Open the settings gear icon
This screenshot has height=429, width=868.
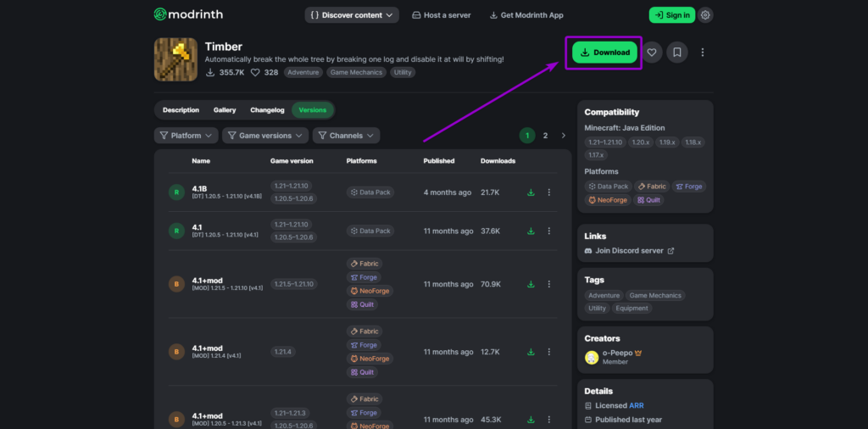pos(706,15)
